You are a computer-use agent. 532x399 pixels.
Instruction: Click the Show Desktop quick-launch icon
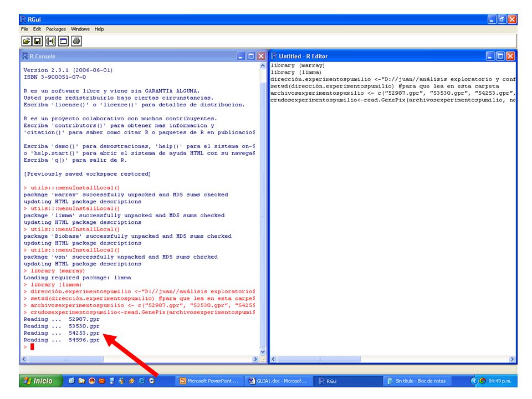coord(111,381)
